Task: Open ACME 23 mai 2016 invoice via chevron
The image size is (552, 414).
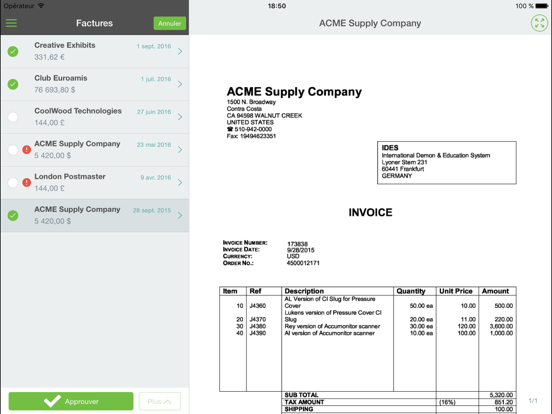Action: click(x=180, y=150)
